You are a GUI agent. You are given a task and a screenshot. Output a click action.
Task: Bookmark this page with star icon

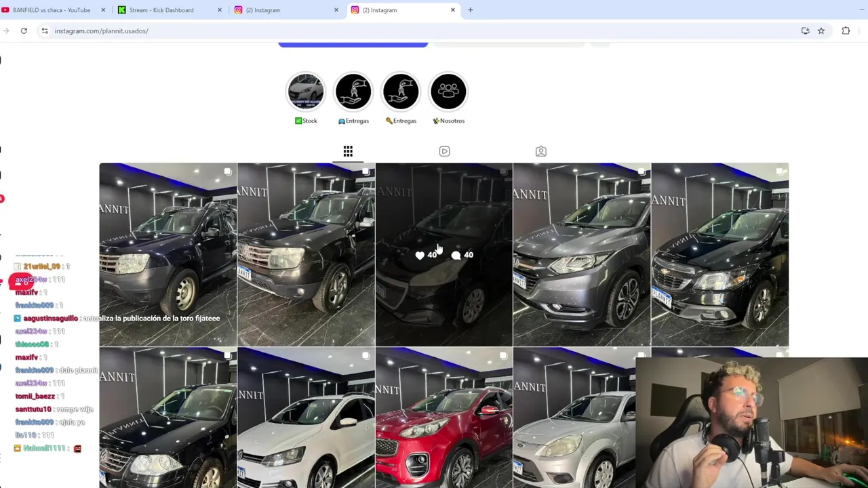click(821, 30)
